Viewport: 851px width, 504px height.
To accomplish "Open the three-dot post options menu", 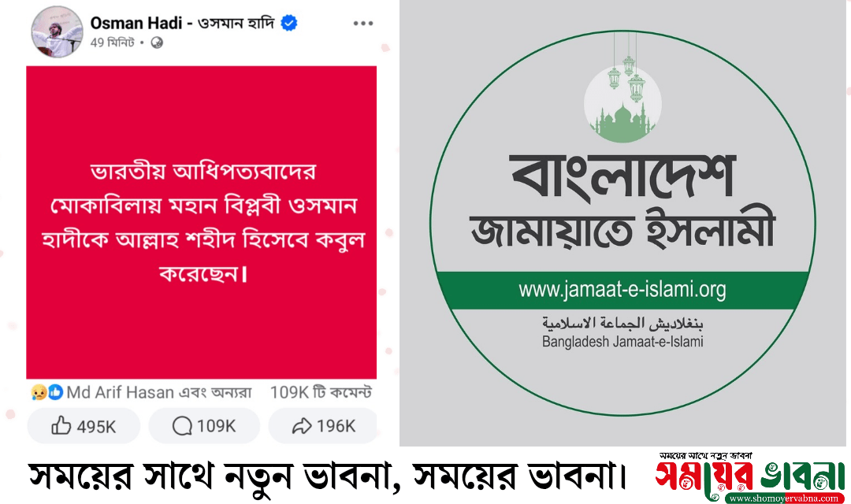I will pyautogui.click(x=363, y=24).
